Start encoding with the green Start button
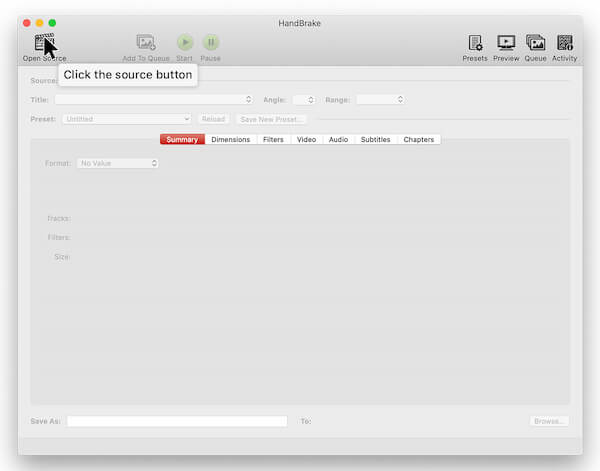 [185, 42]
